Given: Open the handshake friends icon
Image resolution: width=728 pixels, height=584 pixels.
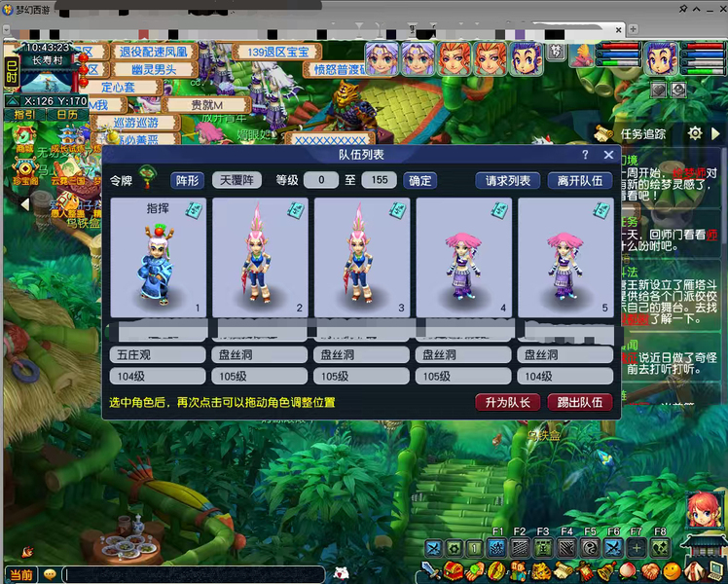Looking at the screenshot, I should click(650, 571).
